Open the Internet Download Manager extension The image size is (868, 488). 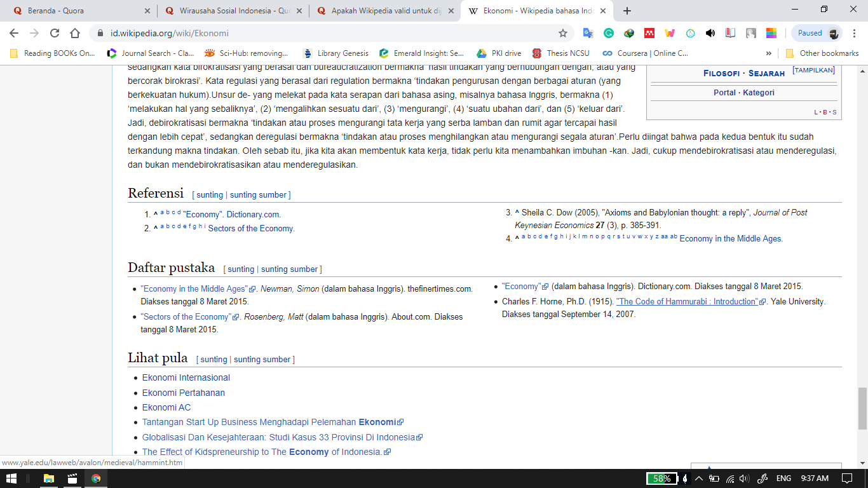(628, 33)
